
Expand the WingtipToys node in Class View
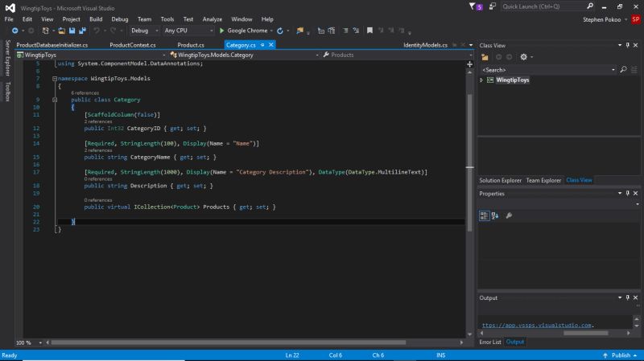(481, 80)
